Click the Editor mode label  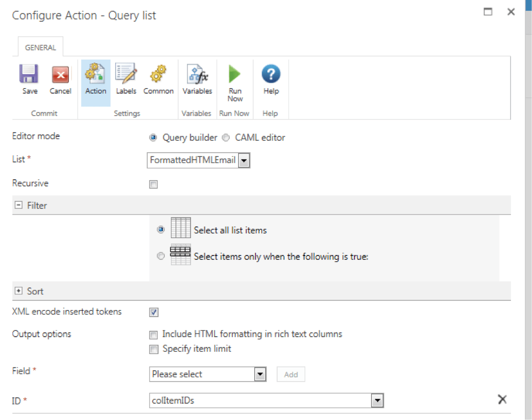coord(36,136)
